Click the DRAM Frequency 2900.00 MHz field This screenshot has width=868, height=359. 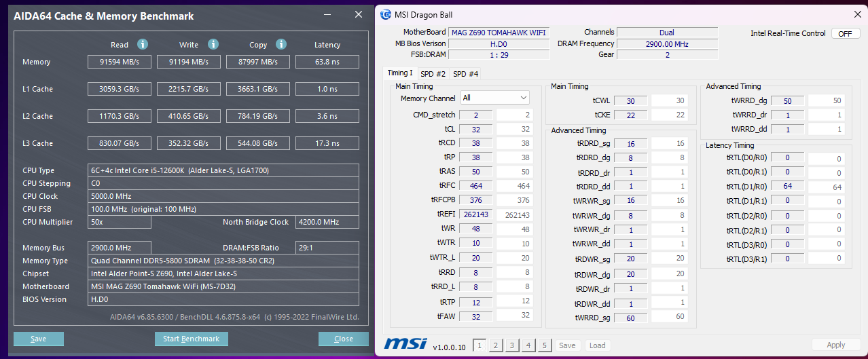tap(667, 43)
